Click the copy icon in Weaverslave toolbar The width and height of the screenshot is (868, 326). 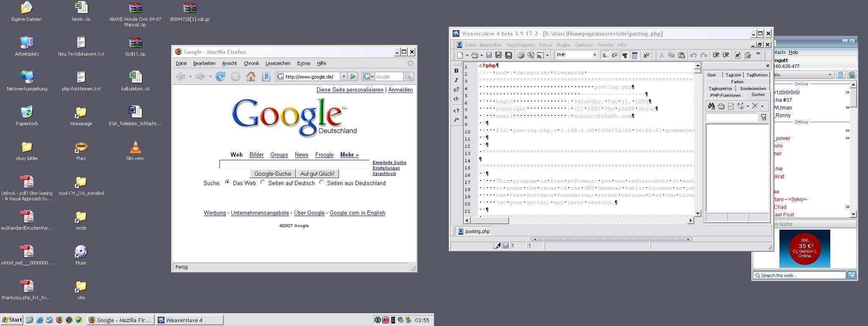click(x=671, y=55)
